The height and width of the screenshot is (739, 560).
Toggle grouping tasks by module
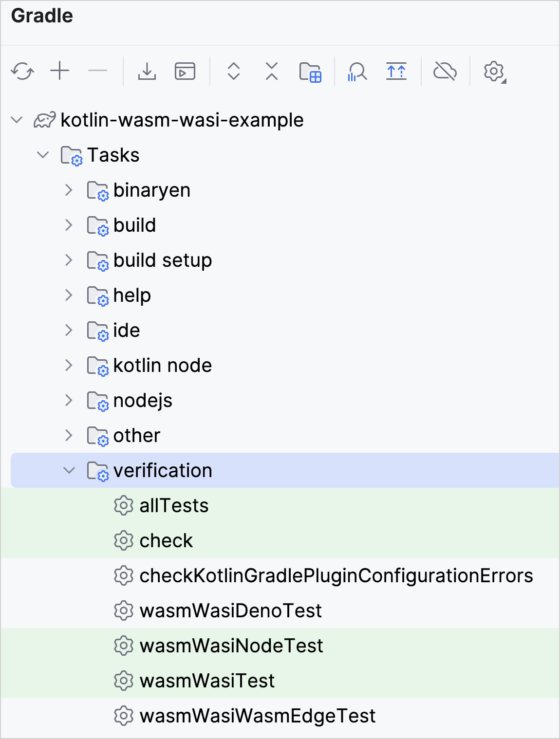pyautogui.click(x=311, y=71)
